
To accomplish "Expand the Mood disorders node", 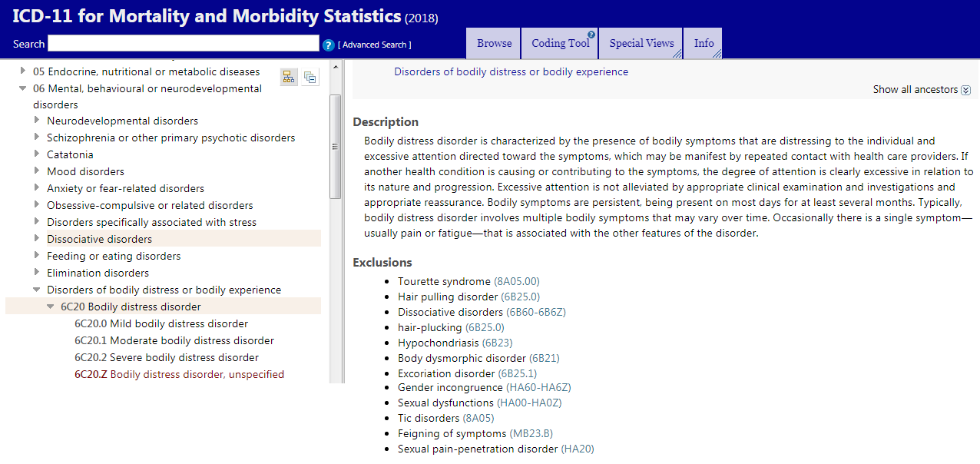I will [x=37, y=171].
